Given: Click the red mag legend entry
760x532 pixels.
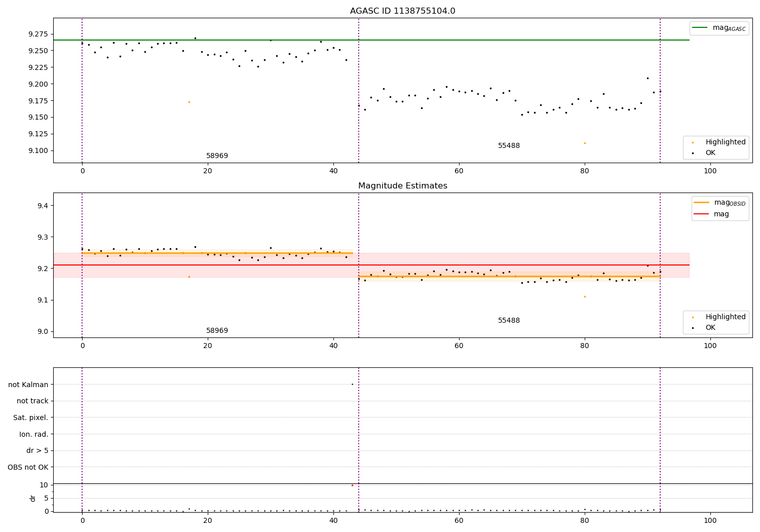Looking at the screenshot, I should pos(711,214).
